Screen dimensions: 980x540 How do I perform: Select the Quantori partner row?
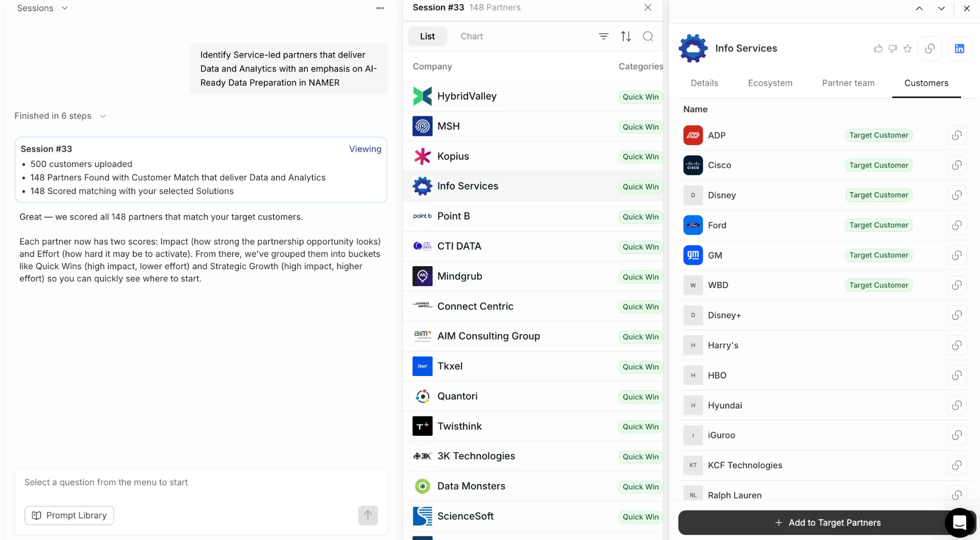pos(533,396)
